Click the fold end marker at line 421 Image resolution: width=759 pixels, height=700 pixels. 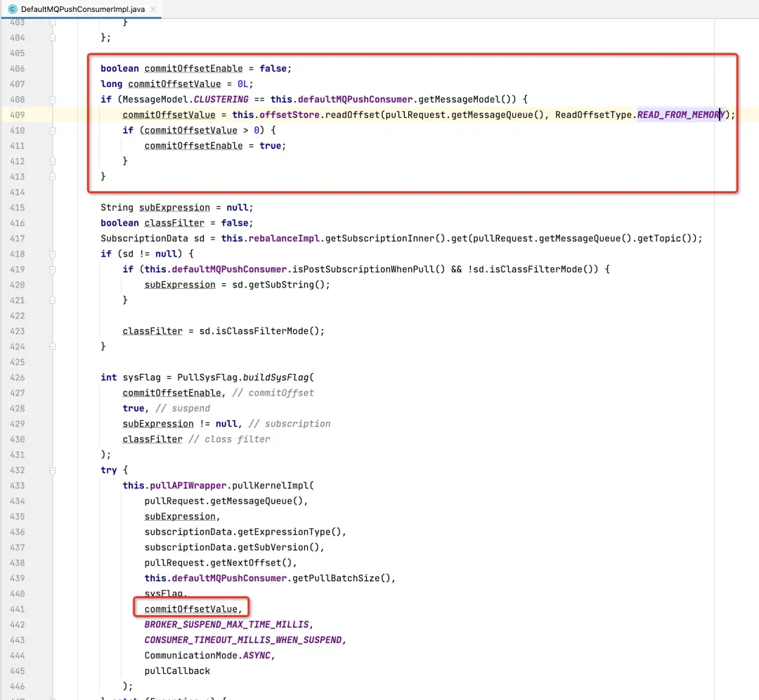(53, 300)
